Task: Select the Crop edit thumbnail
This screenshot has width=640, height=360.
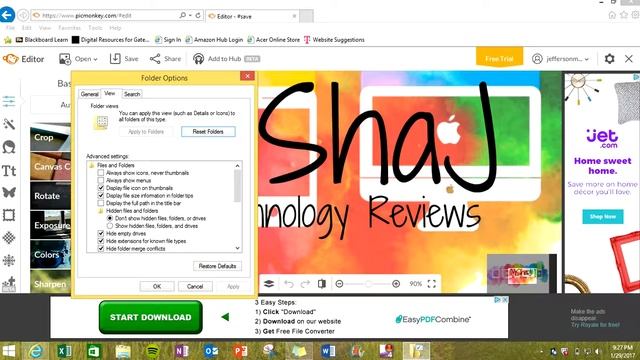Action: click(x=50, y=137)
